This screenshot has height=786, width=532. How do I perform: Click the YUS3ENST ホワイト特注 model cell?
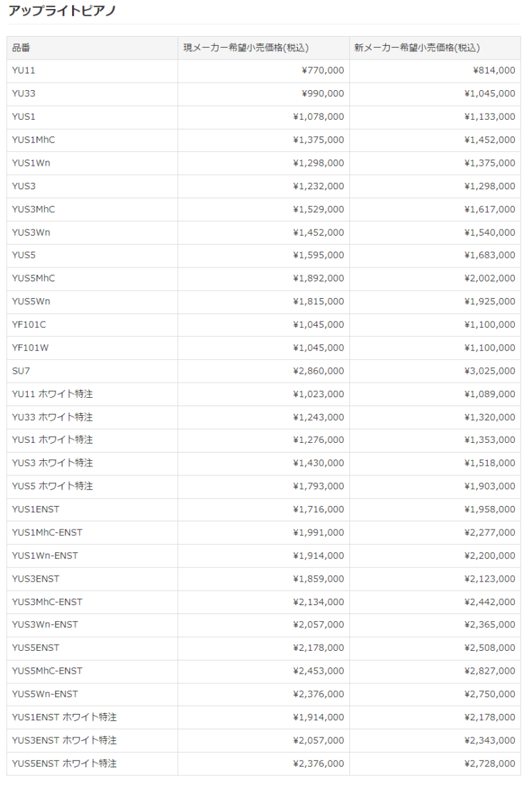(x=64, y=740)
